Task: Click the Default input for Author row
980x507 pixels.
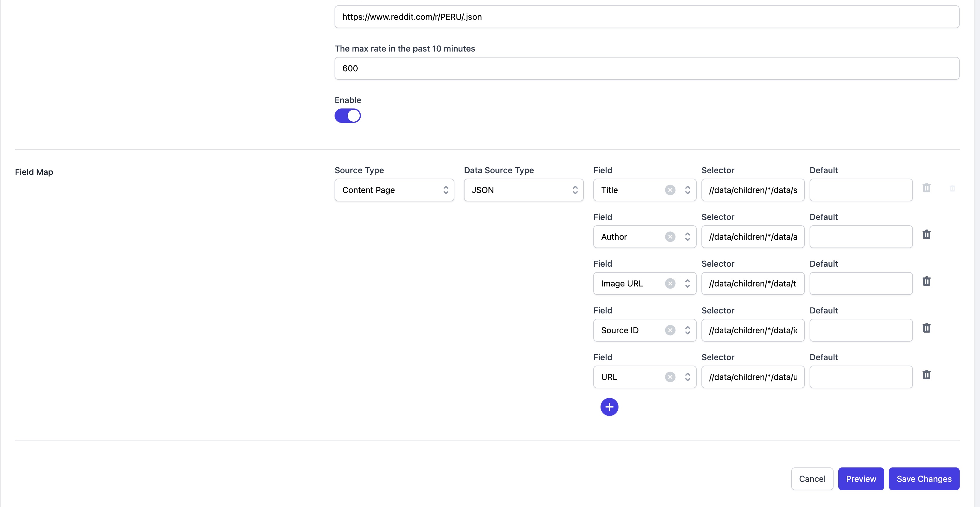Action: coord(860,237)
